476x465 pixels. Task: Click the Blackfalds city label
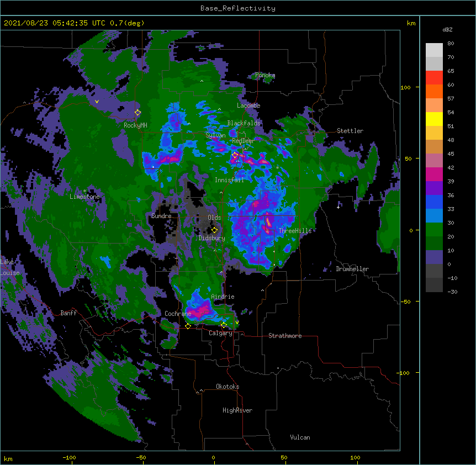pyautogui.click(x=244, y=123)
